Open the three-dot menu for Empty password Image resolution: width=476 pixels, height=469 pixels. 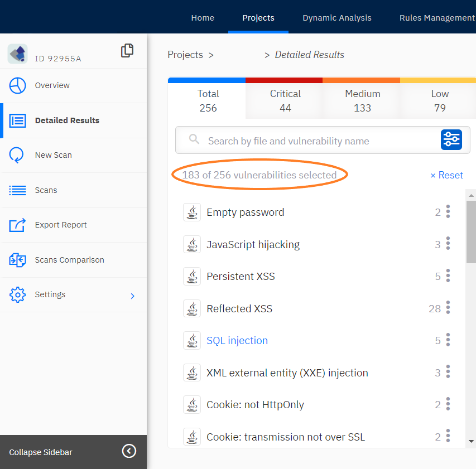448,211
